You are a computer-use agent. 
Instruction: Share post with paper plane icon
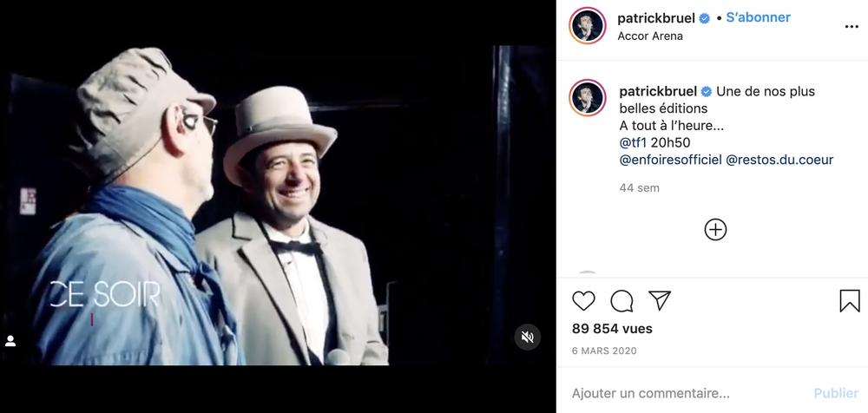tap(660, 301)
